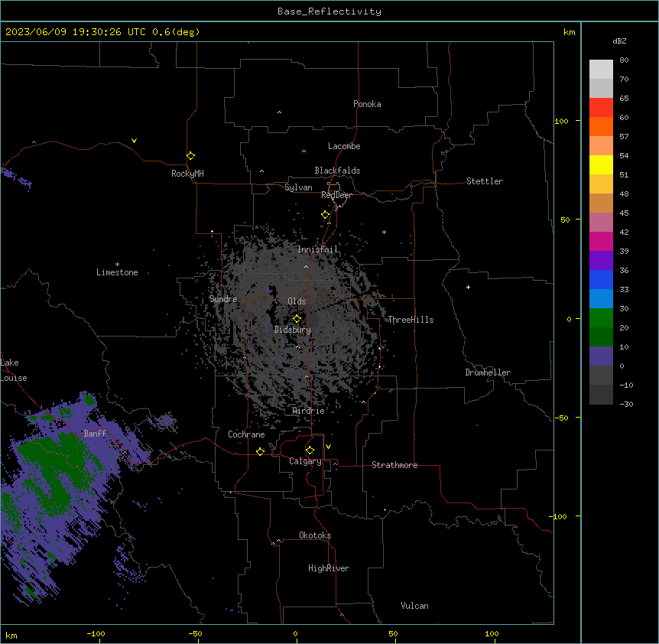
Task: Click the Okotoks label
Action: click(315, 535)
